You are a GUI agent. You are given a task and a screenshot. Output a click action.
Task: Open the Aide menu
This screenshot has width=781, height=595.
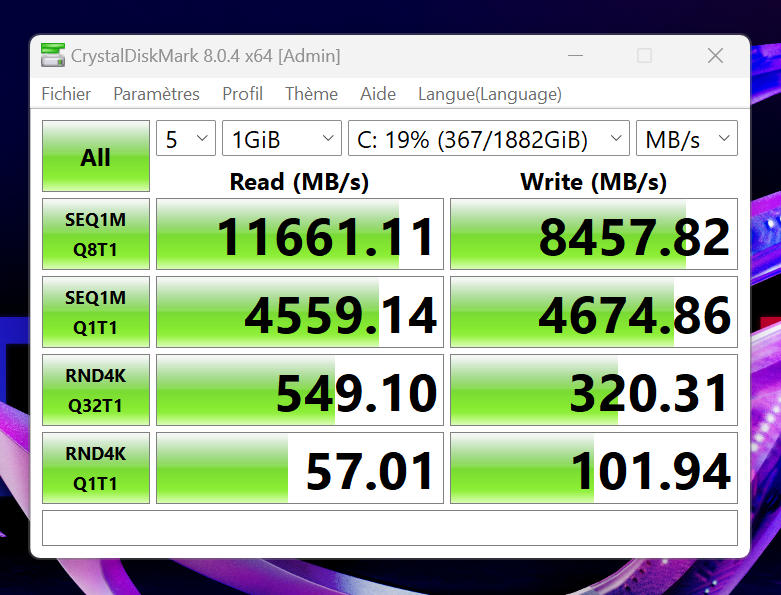(378, 94)
